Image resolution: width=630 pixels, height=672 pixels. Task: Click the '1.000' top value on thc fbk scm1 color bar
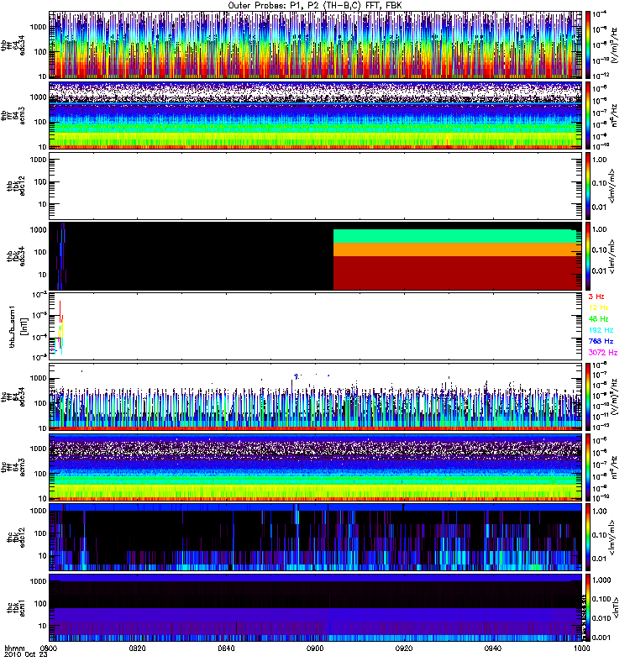point(601,580)
